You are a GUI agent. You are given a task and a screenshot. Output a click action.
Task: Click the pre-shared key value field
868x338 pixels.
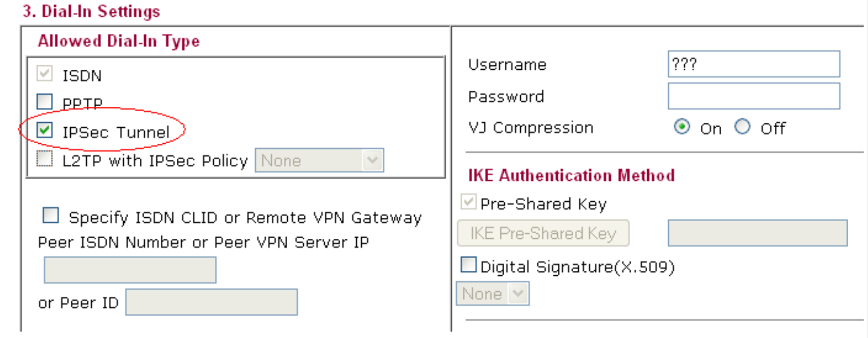[758, 233]
